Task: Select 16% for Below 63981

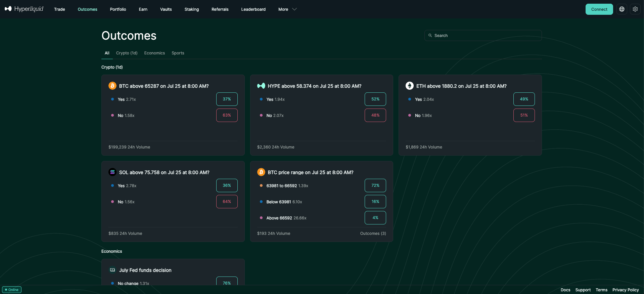Action: point(375,202)
